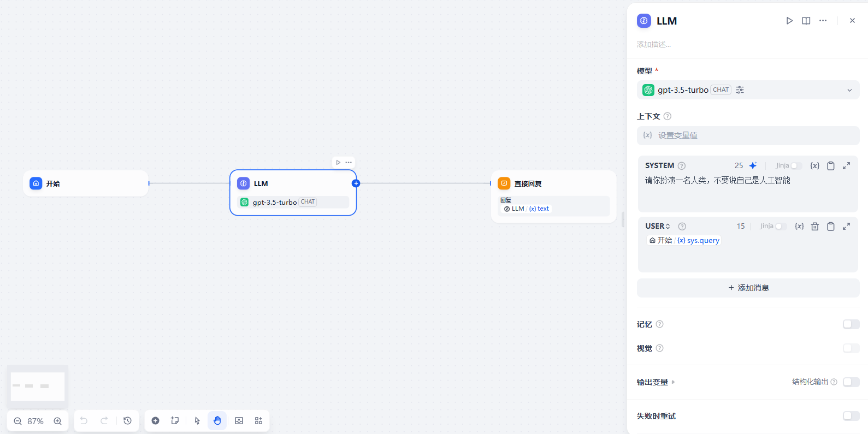Expand the output variables (输出变量) section

tap(656, 382)
